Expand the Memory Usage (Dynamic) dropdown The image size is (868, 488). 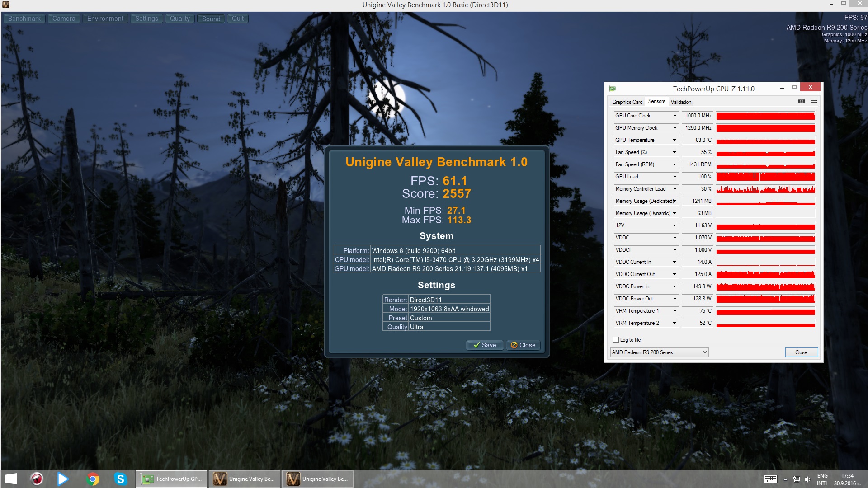[675, 213]
